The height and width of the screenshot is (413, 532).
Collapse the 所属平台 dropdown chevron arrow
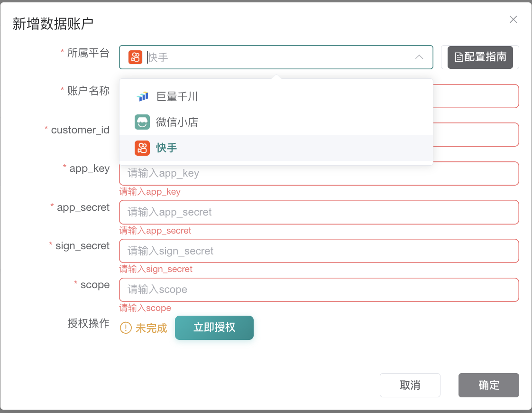419,57
